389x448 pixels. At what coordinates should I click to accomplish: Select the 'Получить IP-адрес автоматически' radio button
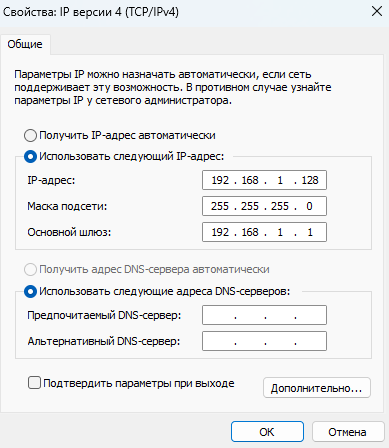coord(30,136)
